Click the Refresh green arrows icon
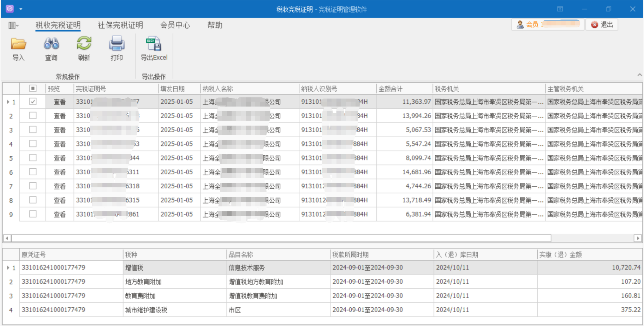The height and width of the screenshot is (326, 644). [x=84, y=44]
